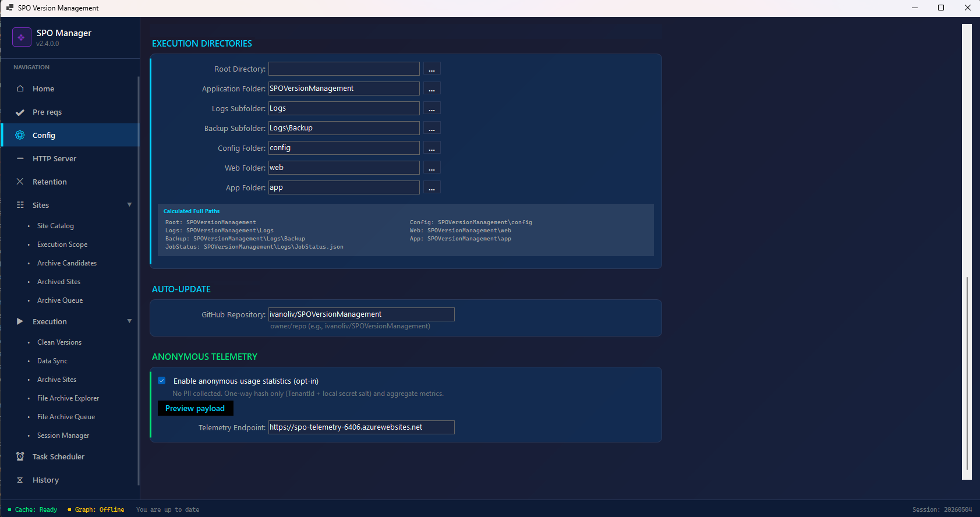Click the Pre reqs checkmark icon

point(20,112)
